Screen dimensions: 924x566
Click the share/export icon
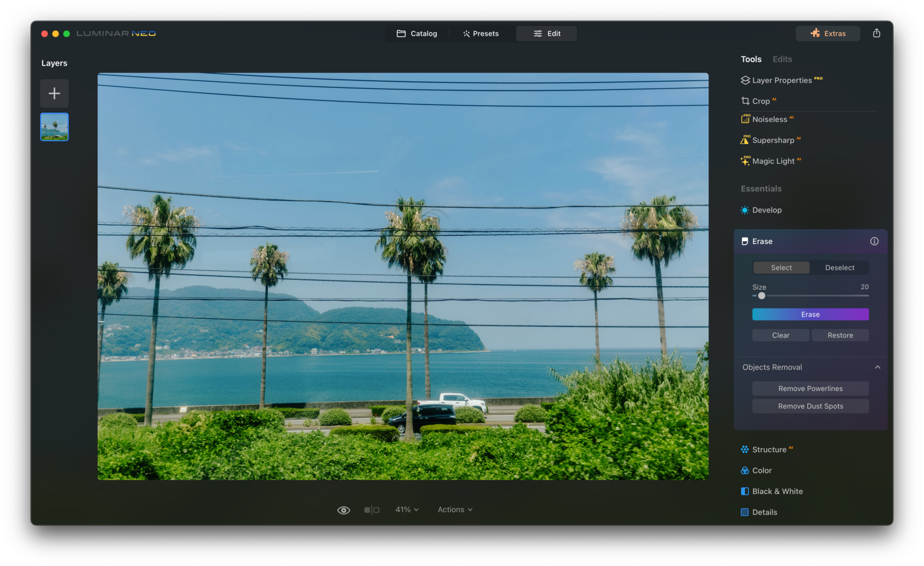(x=877, y=33)
